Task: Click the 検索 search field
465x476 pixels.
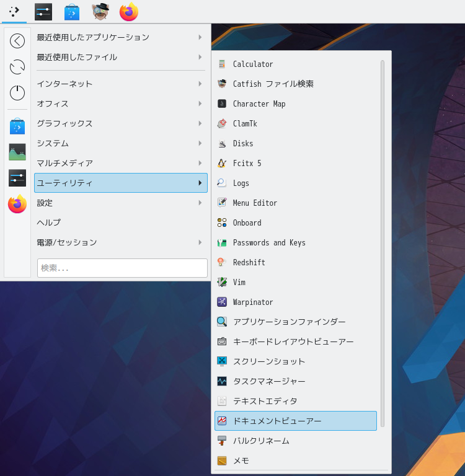Action: tap(122, 268)
